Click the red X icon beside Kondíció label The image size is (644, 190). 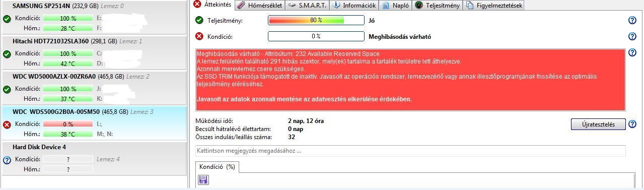[199, 36]
